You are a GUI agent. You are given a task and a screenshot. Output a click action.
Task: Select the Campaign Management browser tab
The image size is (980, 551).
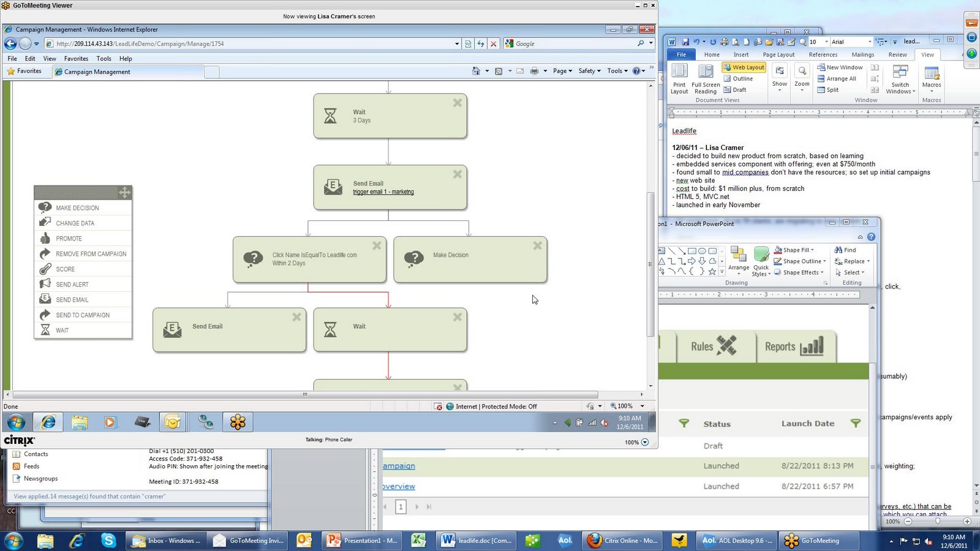pyautogui.click(x=129, y=72)
